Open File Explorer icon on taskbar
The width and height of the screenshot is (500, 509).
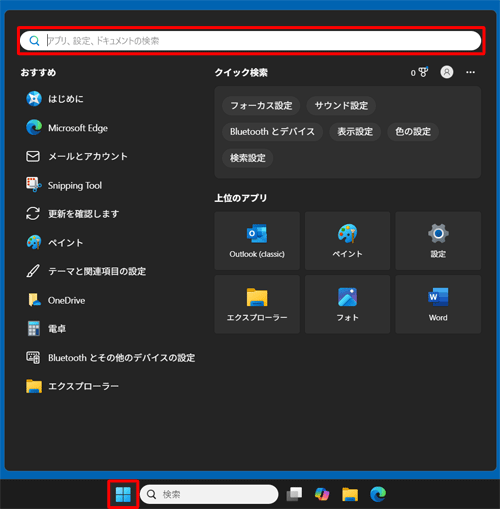tap(350, 494)
